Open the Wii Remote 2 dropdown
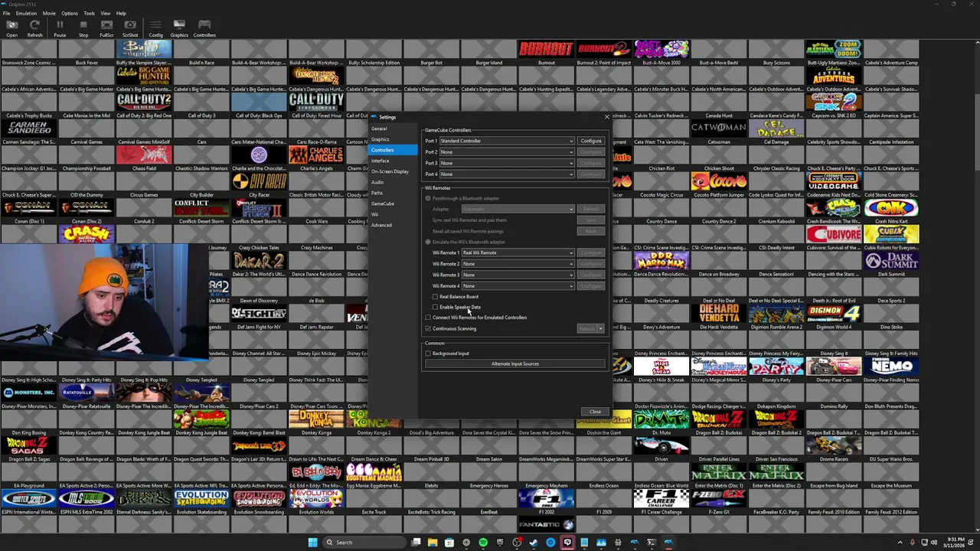This screenshot has height=551, width=980. [518, 264]
